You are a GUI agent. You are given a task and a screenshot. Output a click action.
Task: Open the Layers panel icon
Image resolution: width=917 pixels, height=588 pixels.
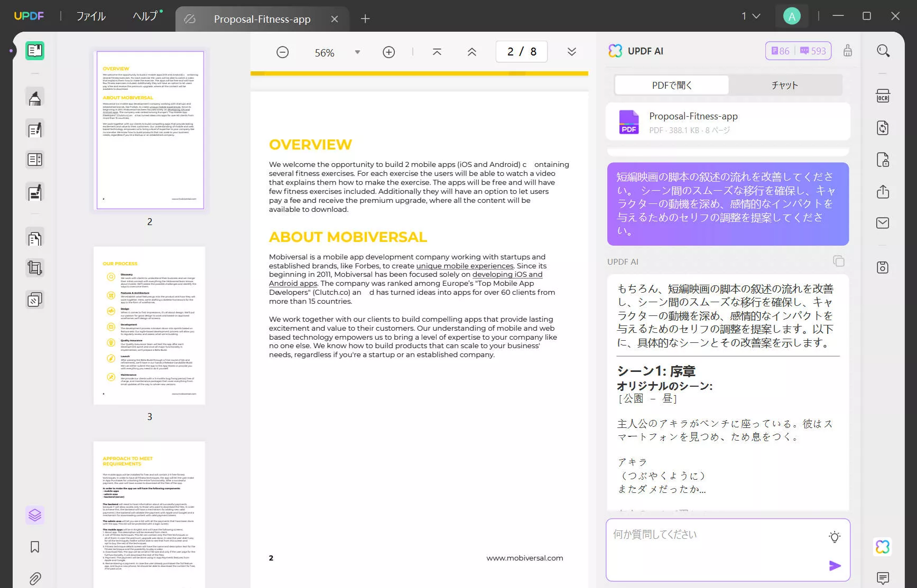35,515
